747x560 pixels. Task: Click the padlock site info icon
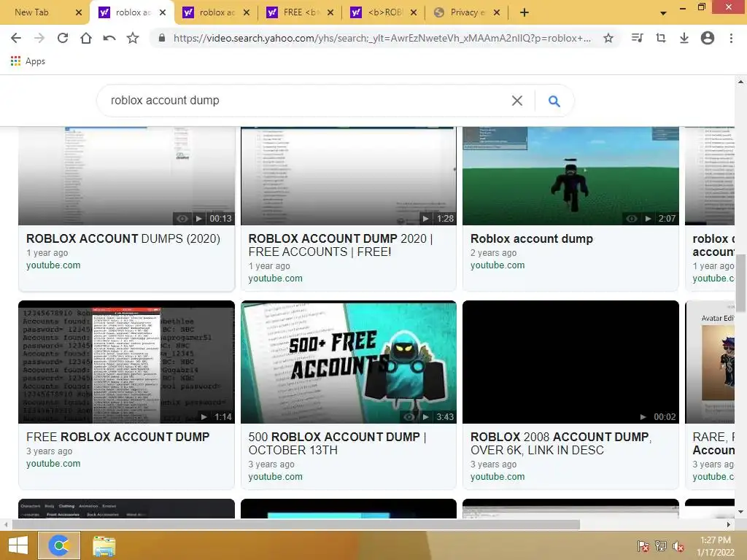[162, 38]
